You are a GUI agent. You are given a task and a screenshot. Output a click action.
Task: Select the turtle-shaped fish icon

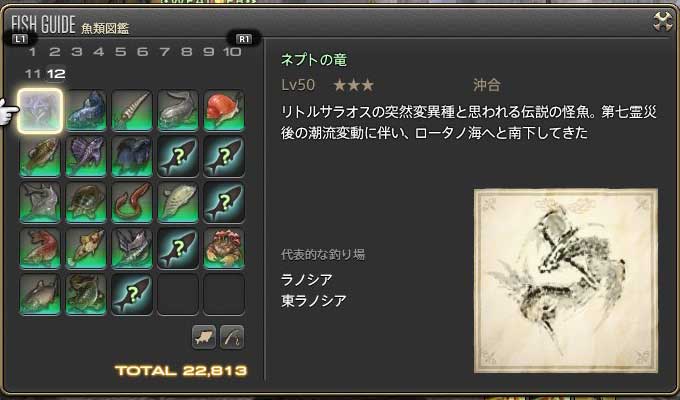tap(86, 203)
